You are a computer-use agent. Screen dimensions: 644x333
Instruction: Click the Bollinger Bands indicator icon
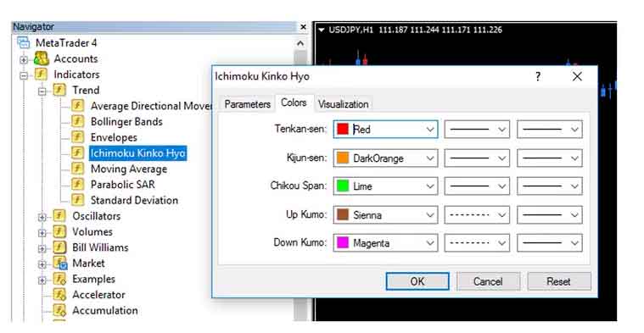pos(77,121)
